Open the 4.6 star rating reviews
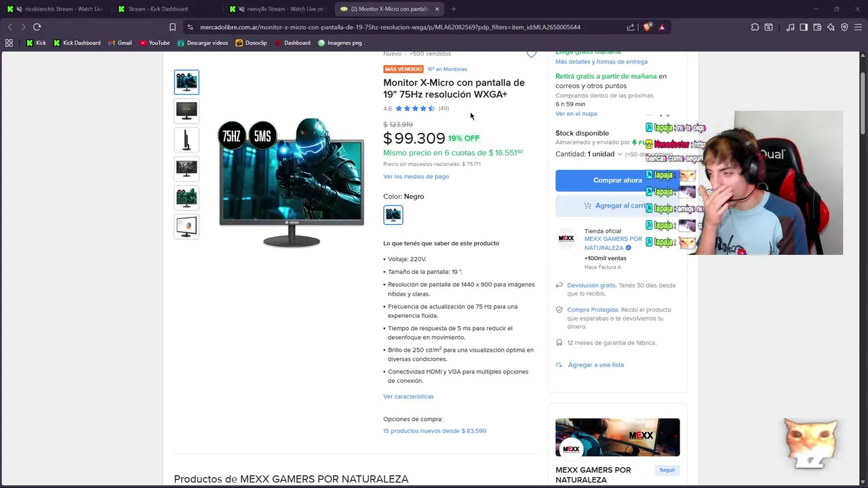This screenshot has height=488, width=868. coord(416,108)
